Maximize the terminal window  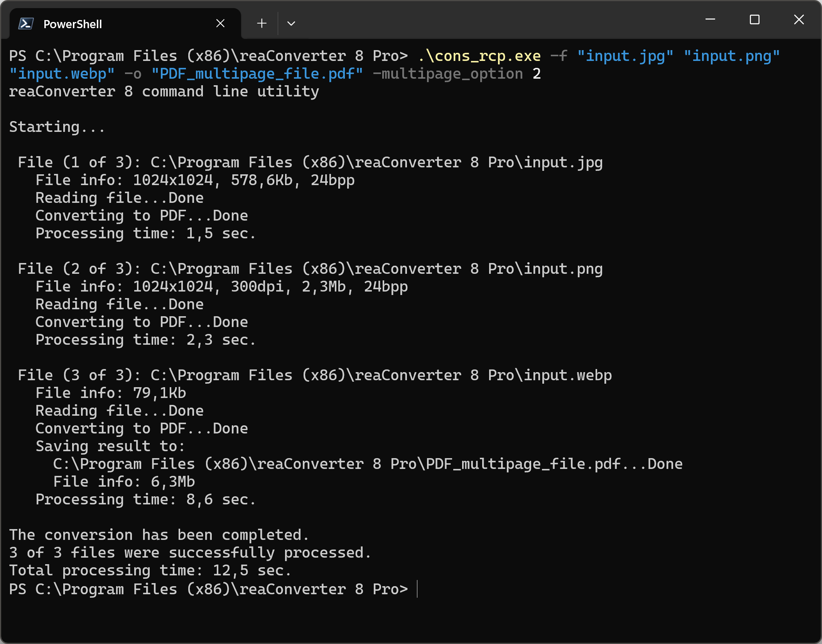pos(754,20)
